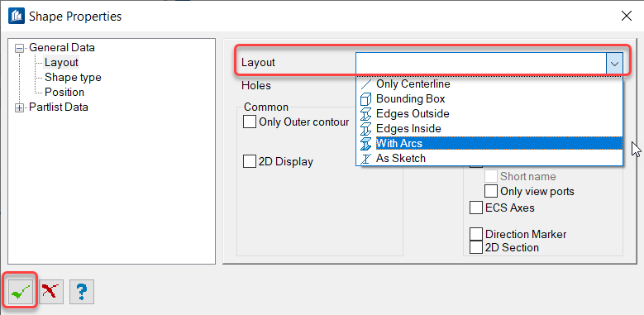Viewport: 644px width, 315px height.
Task: Collapse the General Data tree node
Action: tap(19, 48)
